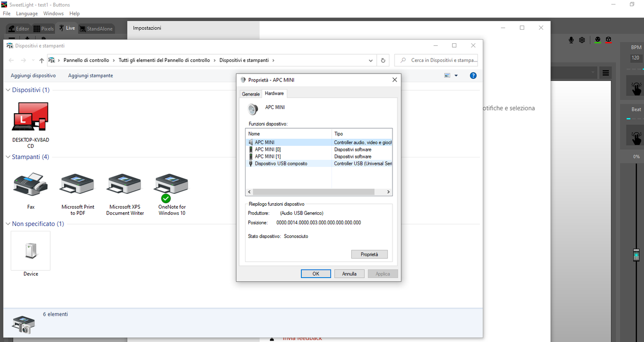The height and width of the screenshot is (342, 644).
Task: Open the blue help question icon
Action: (x=473, y=75)
